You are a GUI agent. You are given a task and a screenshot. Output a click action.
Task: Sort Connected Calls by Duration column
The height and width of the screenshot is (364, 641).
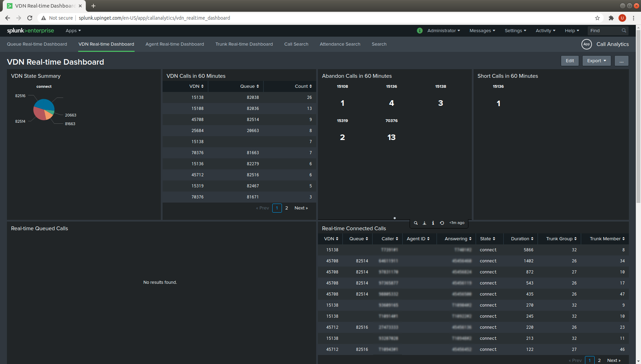pos(522,239)
